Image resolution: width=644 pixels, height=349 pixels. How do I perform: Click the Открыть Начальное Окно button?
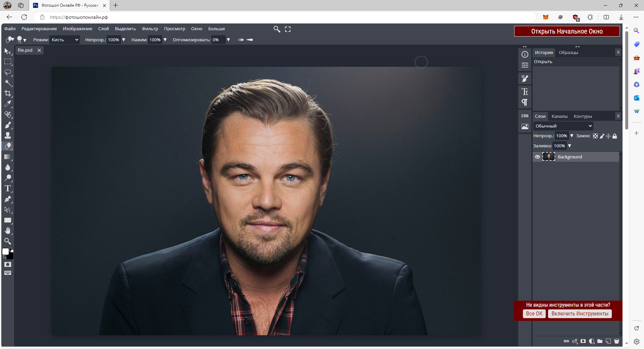click(x=567, y=31)
